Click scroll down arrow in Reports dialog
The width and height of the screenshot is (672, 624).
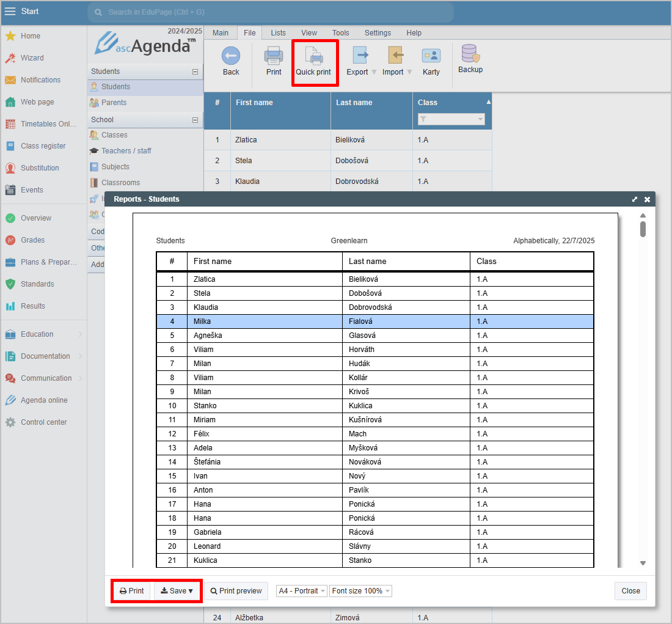click(x=643, y=563)
